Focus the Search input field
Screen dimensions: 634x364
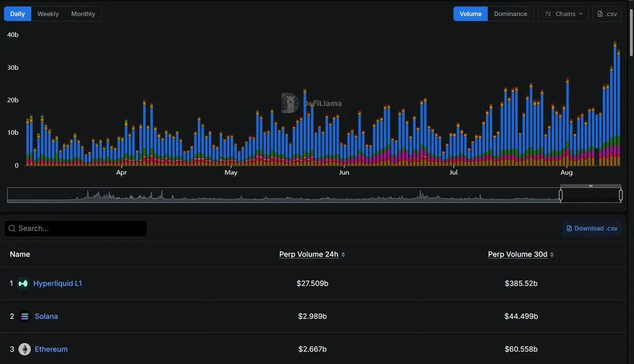76,228
